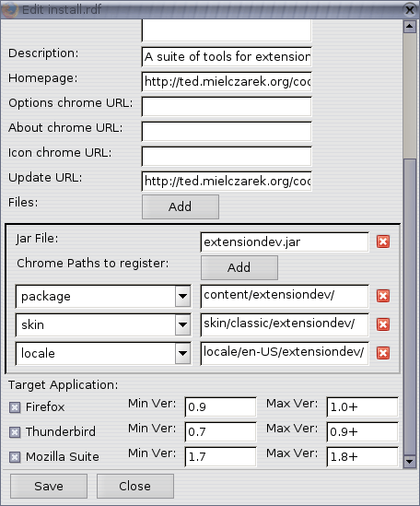Toggle the Firefox target application checkbox

coord(15,407)
